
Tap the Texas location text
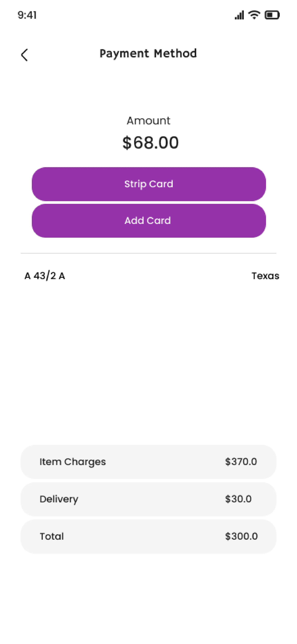tap(265, 276)
